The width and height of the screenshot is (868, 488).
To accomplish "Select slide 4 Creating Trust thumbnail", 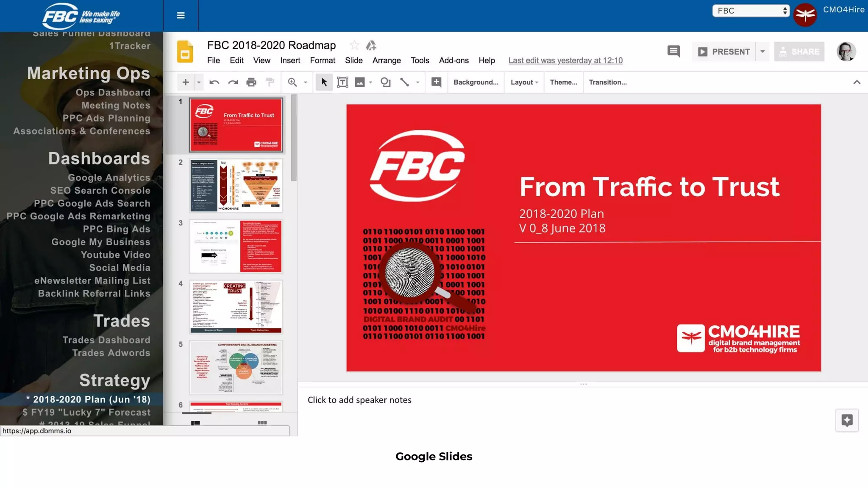I will (236, 307).
